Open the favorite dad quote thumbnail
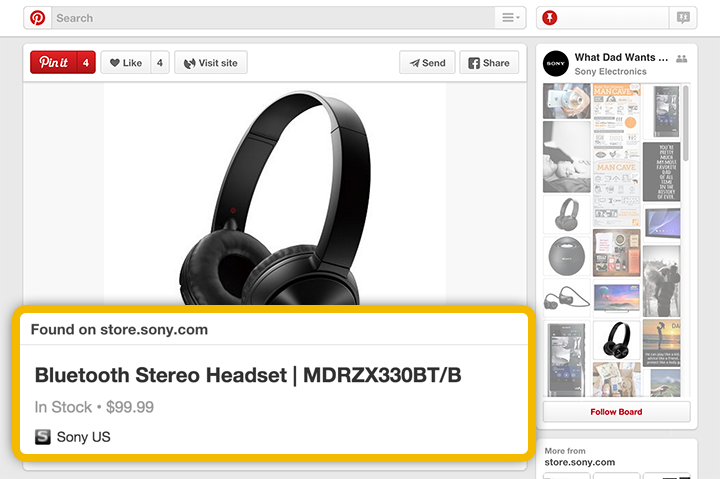 pos(661,172)
